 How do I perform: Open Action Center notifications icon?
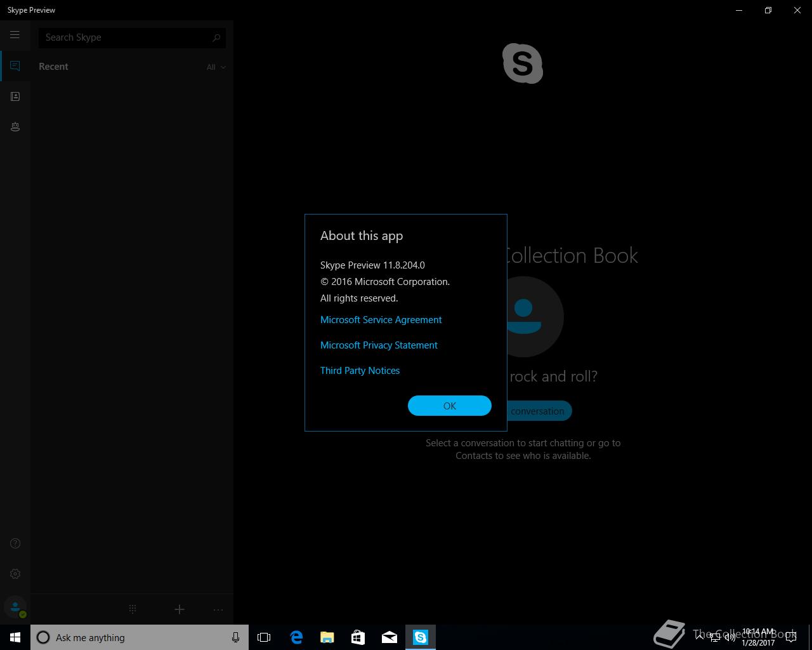click(x=790, y=637)
